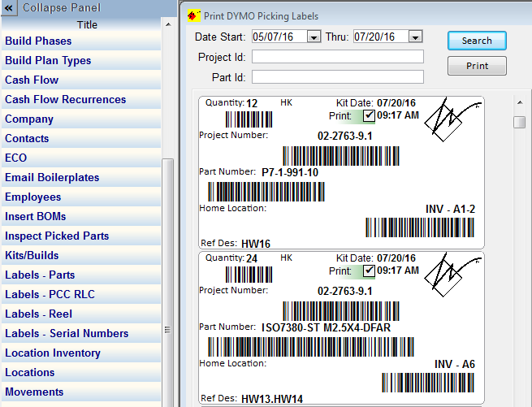Select Cash Flow in the sidebar
This screenshot has height=407, width=532.
pyautogui.click(x=81, y=80)
